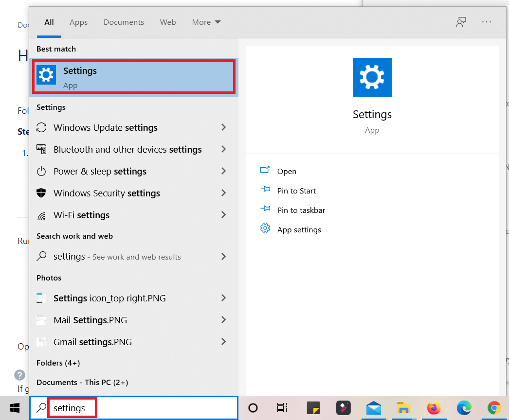Viewport: 509px width, 420px height.
Task: Click Documents - This PC (2+) heading
Action: 82,383
